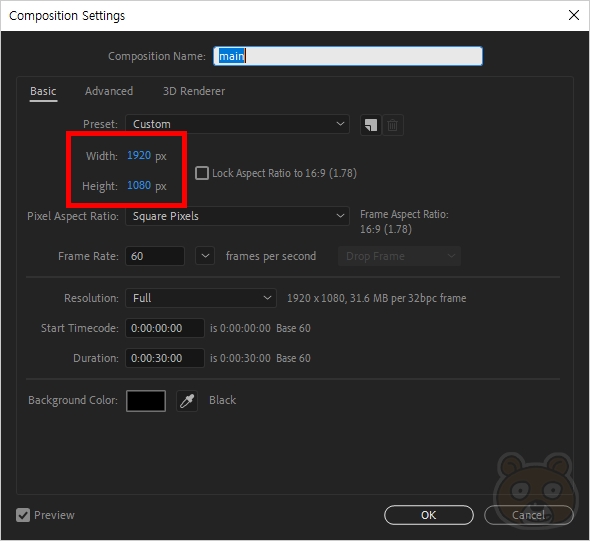Click the Black color name label
Screen dimensions: 590x541
[222, 400]
